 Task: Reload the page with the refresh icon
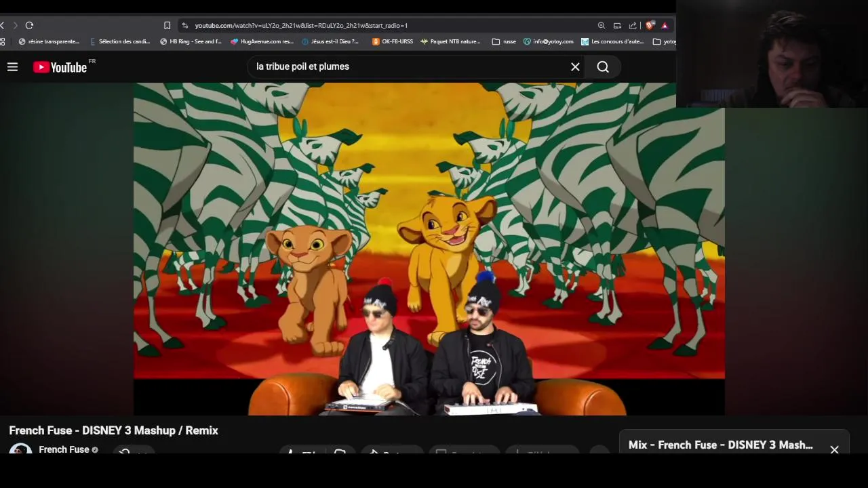tap(29, 25)
